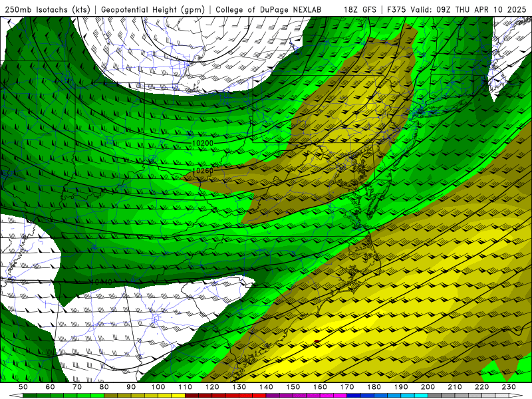Click the darkest green swatch starting the color bar
Screen dimensions: 532x399
coord(30,396)
